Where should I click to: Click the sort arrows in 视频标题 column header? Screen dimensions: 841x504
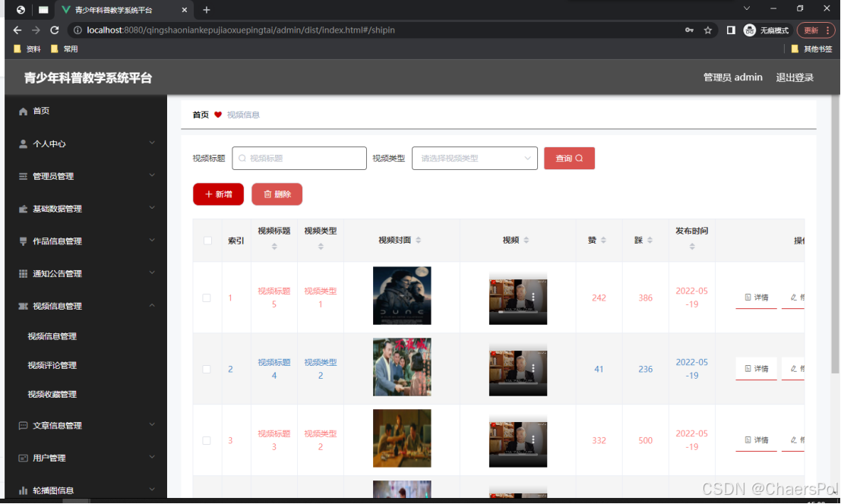[274, 247]
